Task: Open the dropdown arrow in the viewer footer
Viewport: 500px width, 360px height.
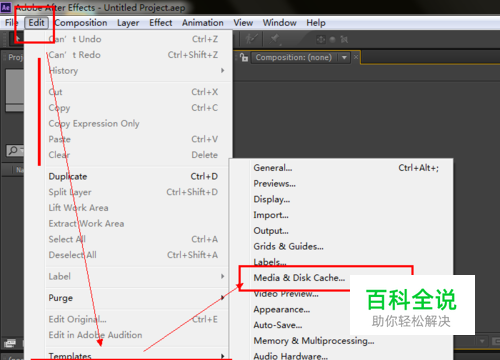Action: click(x=482, y=341)
